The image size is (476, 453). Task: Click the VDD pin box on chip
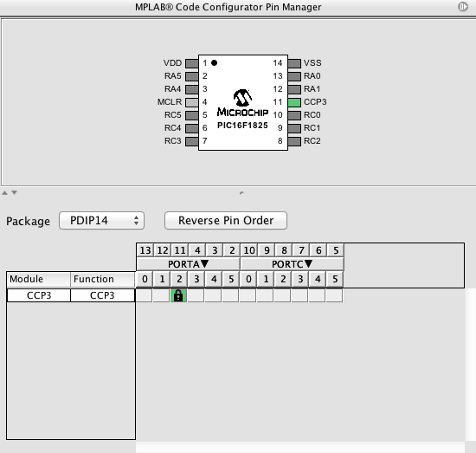(191, 63)
